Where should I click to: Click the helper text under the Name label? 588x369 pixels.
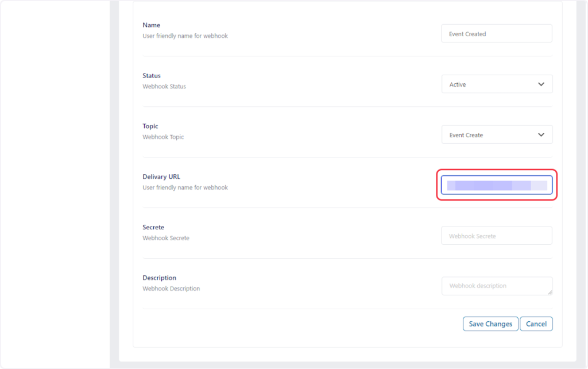pyautogui.click(x=185, y=36)
